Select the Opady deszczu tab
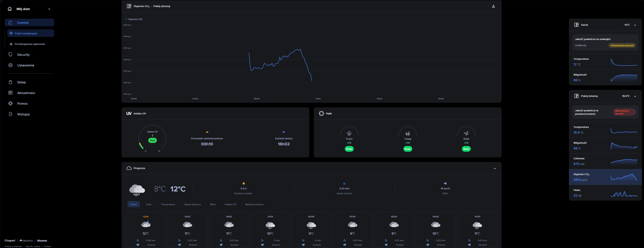Viewport: 644px width, 248px height. (x=192, y=204)
